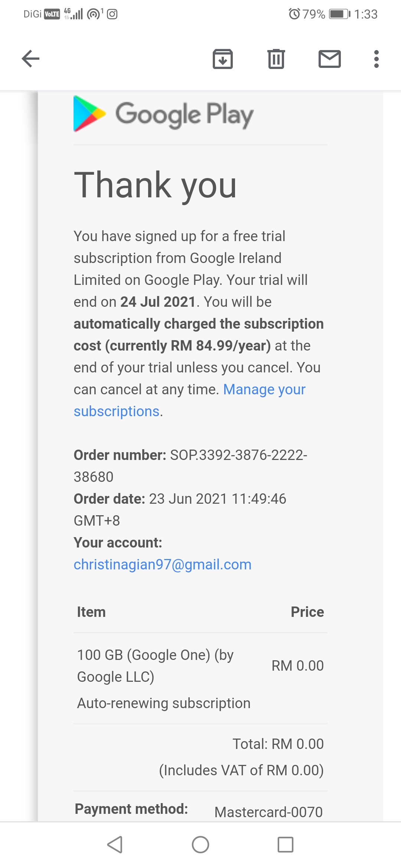The image size is (401, 868).
Task: Tap the order number text
Action: pyautogui.click(x=190, y=466)
